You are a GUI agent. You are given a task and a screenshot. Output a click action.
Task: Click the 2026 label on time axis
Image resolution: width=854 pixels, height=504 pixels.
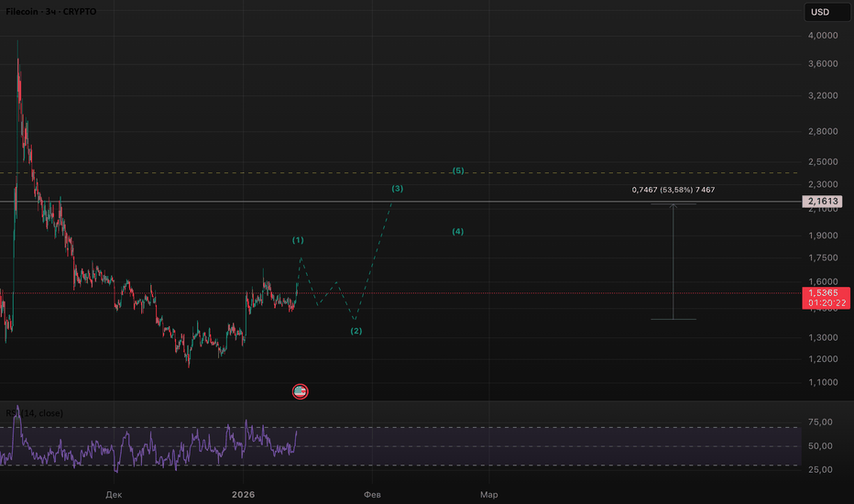244,495
